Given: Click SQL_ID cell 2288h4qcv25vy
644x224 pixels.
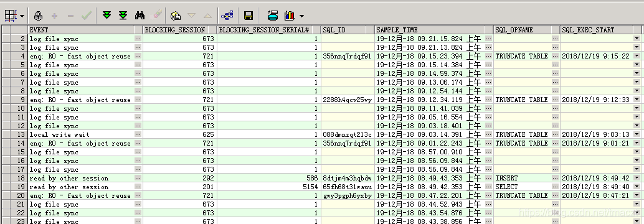Looking at the screenshot, I should tap(348, 100).
